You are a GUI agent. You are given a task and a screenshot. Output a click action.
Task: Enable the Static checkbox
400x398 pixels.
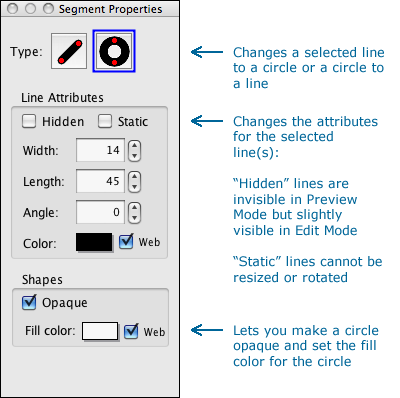point(105,121)
